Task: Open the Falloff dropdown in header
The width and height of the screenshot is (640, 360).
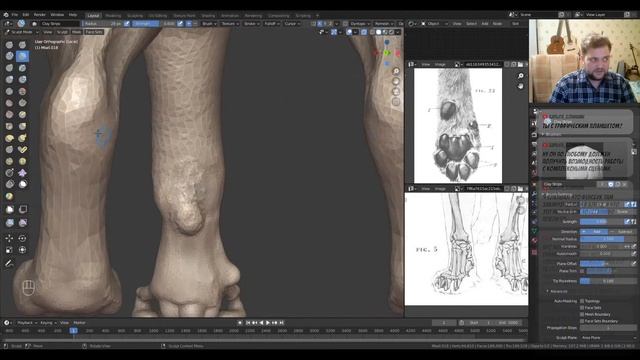Action: pyautogui.click(x=271, y=24)
